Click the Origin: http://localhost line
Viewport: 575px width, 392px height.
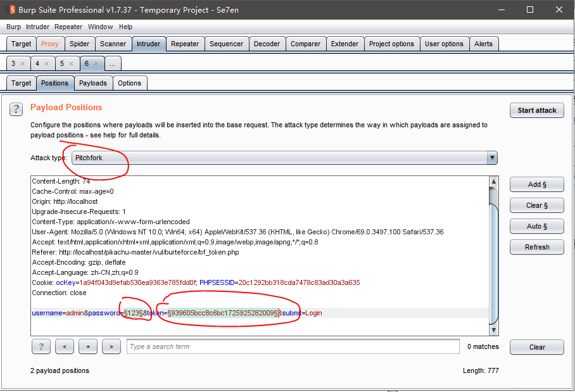[65, 201]
